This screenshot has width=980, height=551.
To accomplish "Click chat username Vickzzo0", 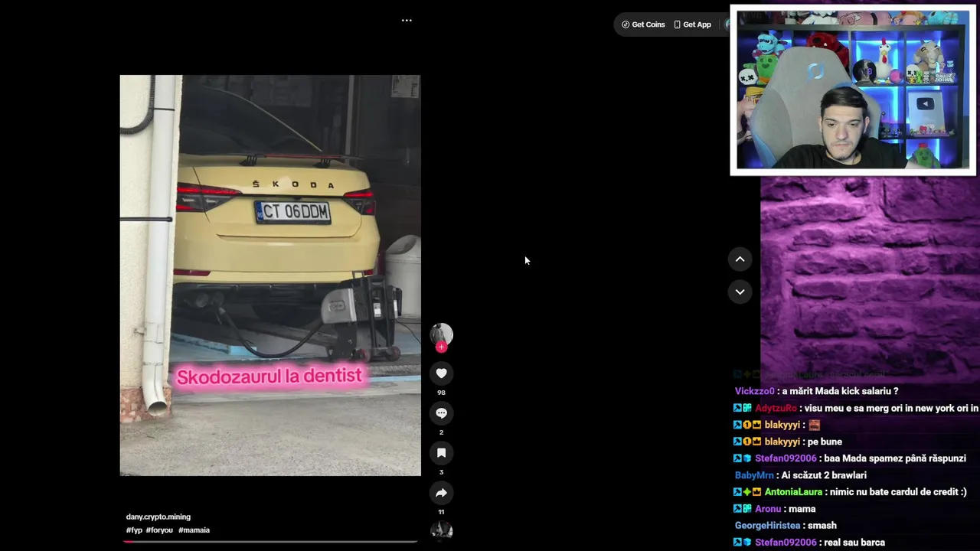I will [754, 391].
